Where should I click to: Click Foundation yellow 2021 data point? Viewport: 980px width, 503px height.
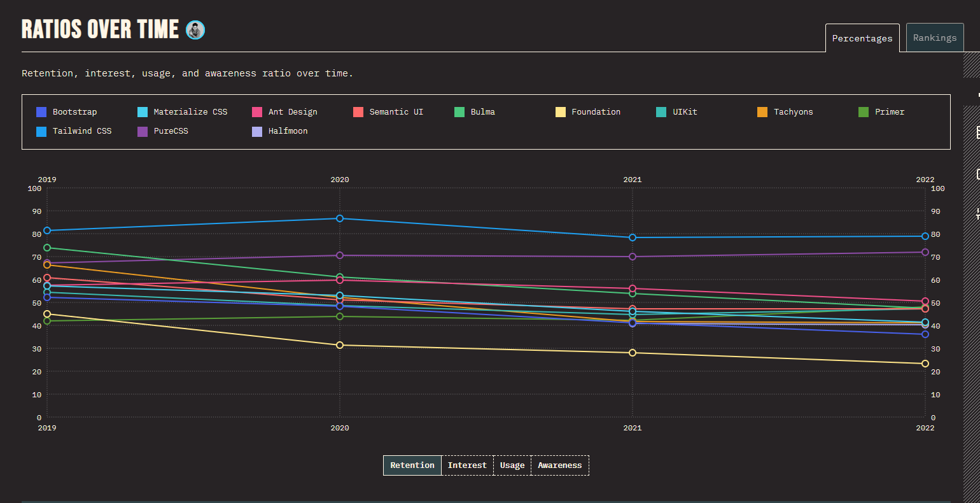633,353
